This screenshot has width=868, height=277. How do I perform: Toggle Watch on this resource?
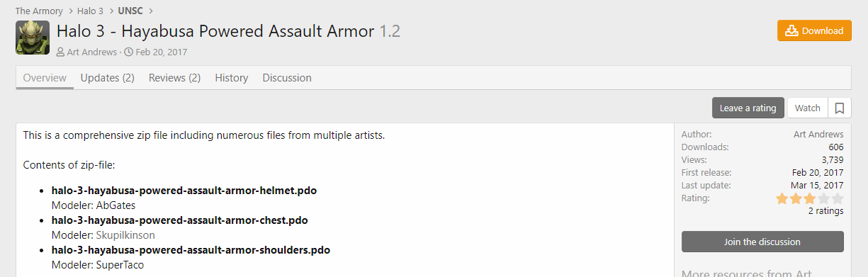[x=808, y=108]
